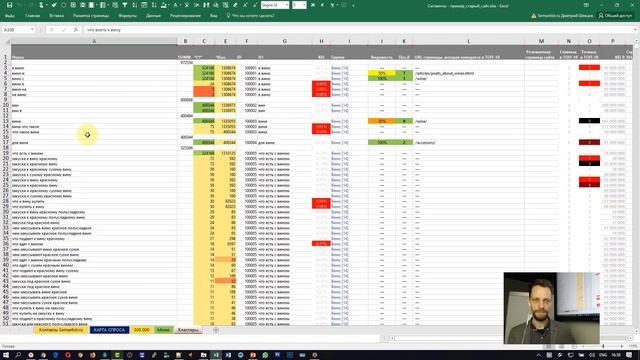Viewport: 640px width, 360px height.
Task: Click the zoom slider in status bar
Action: point(603,346)
